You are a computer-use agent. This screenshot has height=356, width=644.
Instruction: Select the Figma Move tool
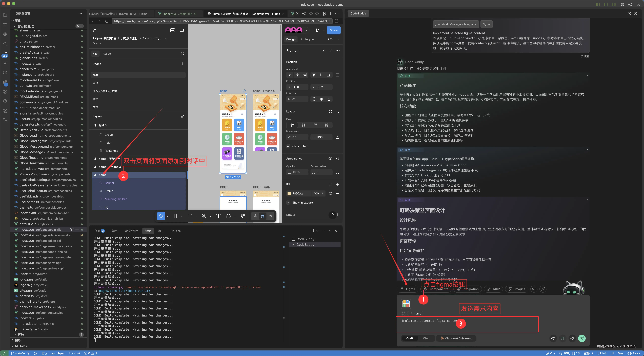click(161, 216)
